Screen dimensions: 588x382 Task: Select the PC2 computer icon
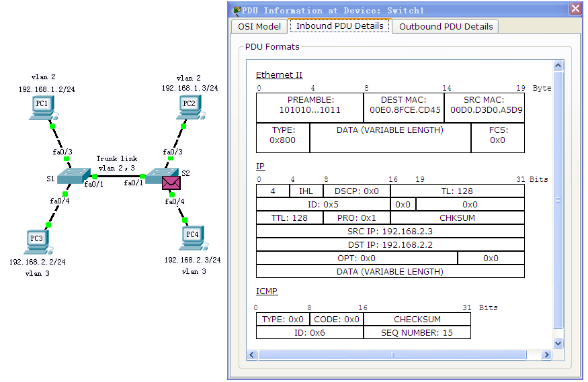tap(190, 107)
